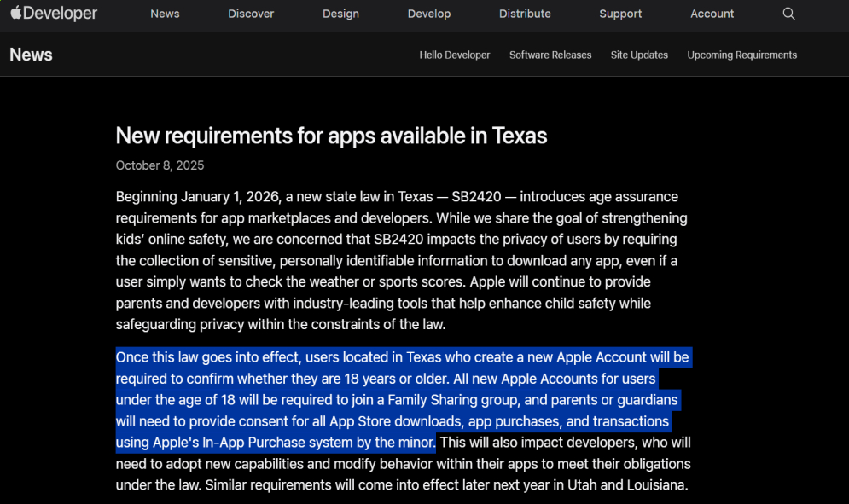Click the highlighted words "Family Sharing group"

point(452,400)
